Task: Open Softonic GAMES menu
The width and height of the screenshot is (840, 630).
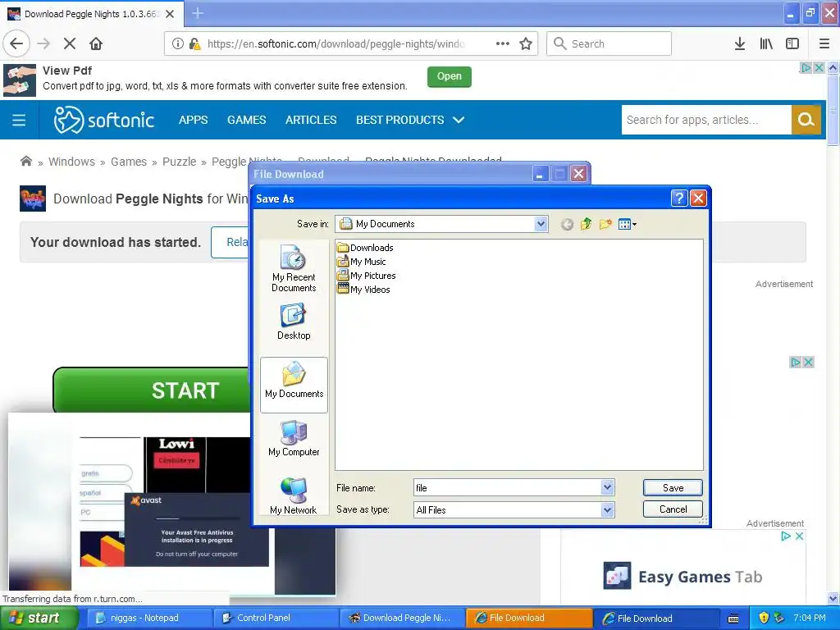Action: point(246,120)
